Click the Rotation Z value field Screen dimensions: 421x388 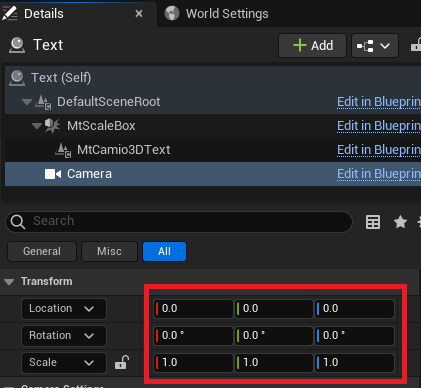coord(355,336)
